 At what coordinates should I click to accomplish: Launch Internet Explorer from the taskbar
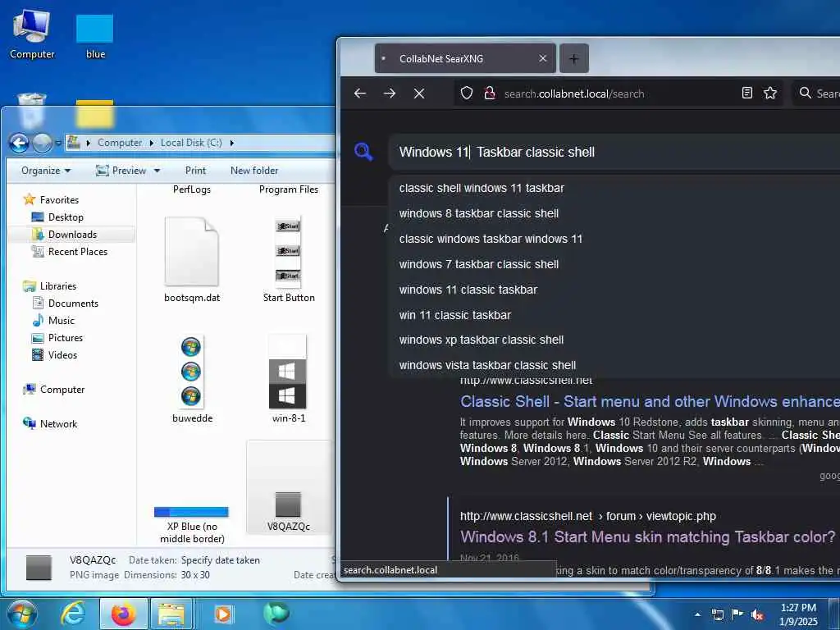pyautogui.click(x=73, y=614)
